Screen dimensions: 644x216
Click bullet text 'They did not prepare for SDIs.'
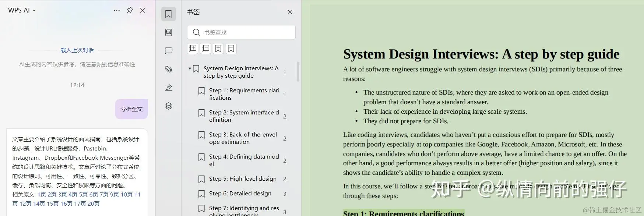(x=406, y=121)
